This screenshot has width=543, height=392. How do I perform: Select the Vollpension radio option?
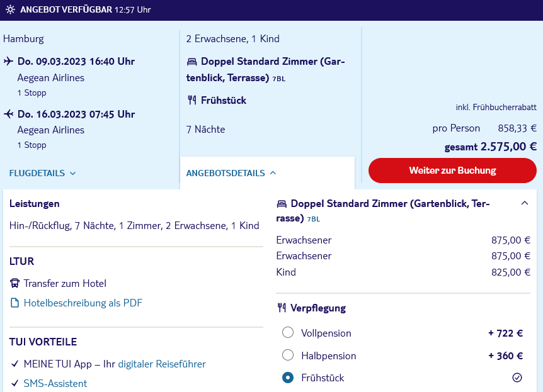pos(288,332)
